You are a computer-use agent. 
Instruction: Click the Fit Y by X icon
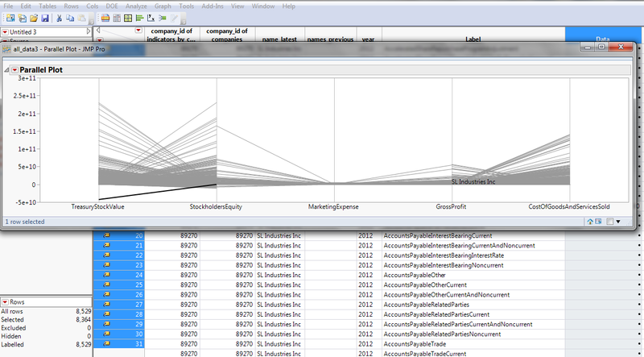click(x=151, y=18)
